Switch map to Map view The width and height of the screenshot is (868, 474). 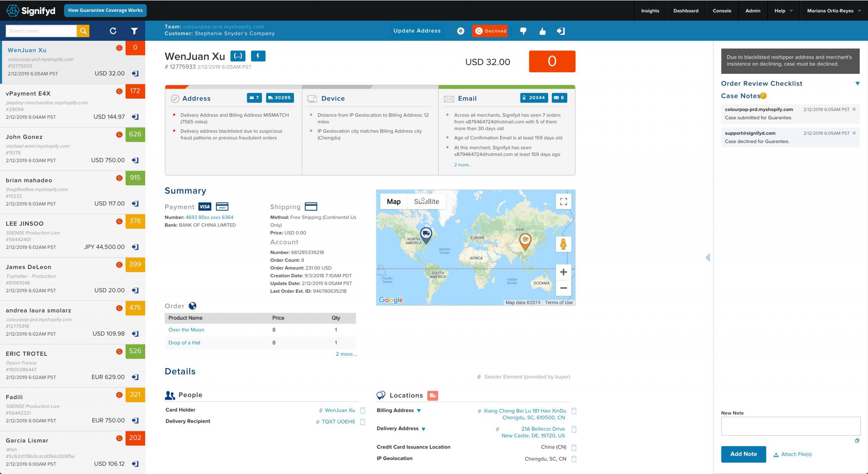click(394, 202)
